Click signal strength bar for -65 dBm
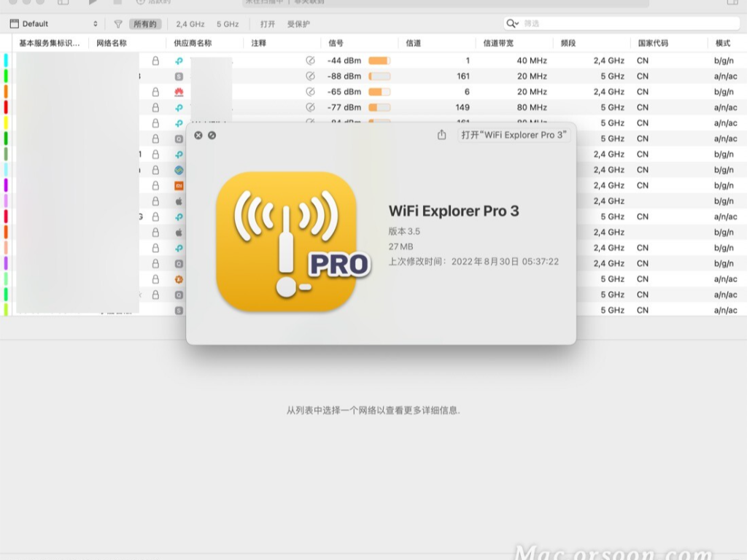Screen dimensions: 747x560 [x=379, y=92]
